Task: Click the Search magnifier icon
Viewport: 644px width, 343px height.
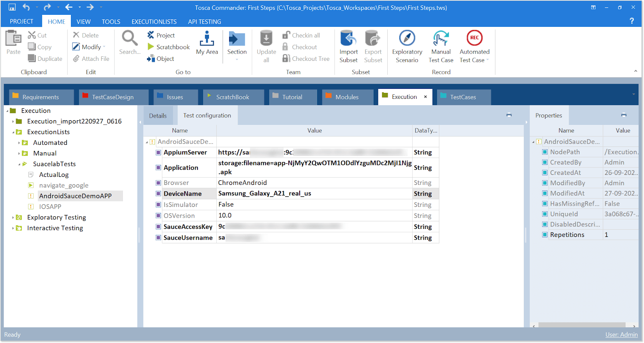Action: point(130,38)
